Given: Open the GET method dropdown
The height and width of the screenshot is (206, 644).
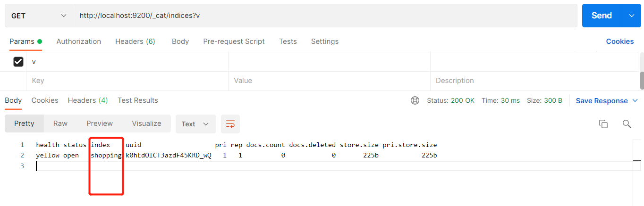Looking at the screenshot, I should 39,16.
